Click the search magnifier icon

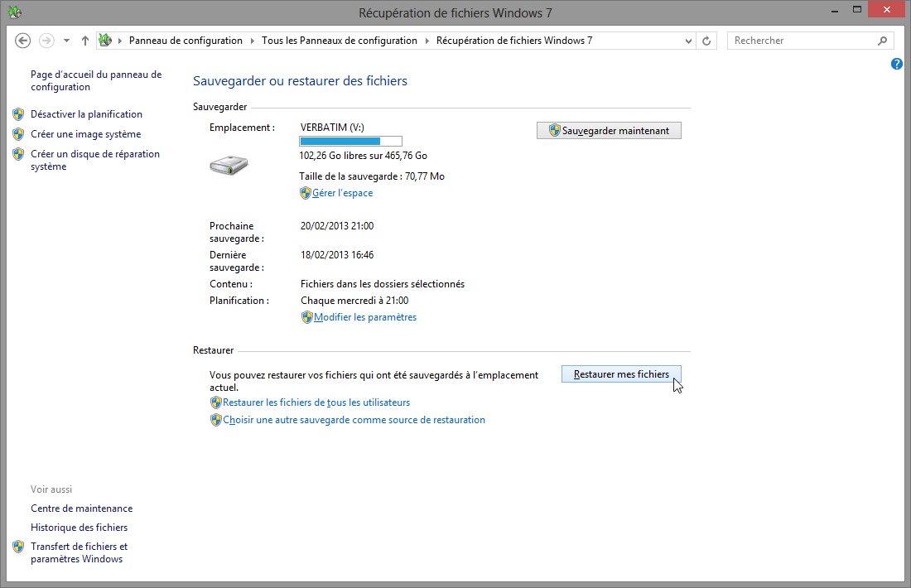(882, 41)
